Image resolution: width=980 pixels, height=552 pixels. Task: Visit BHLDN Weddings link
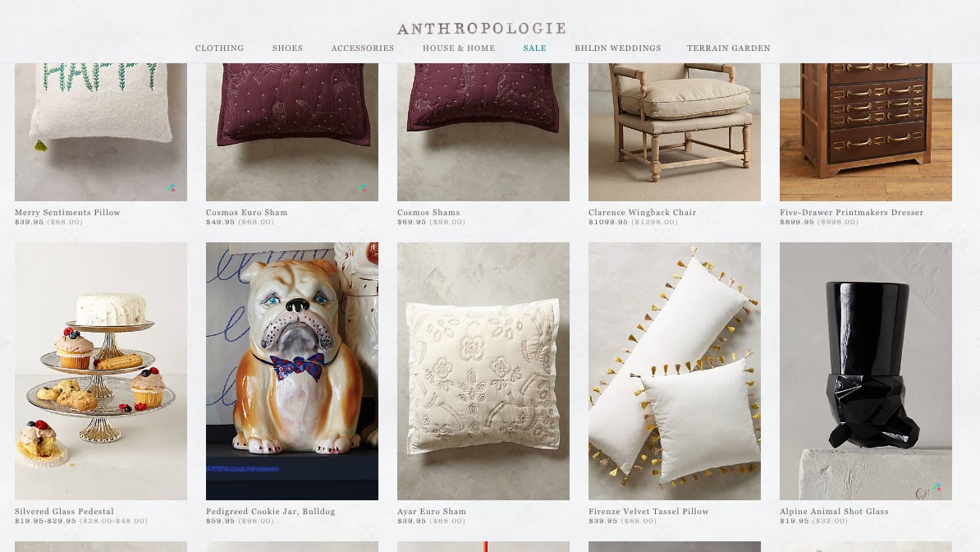[618, 48]
